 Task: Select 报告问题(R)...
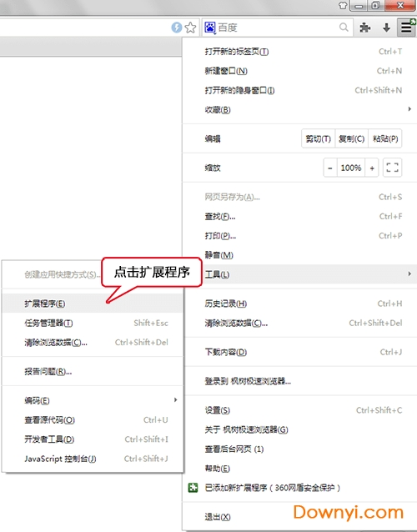tap(93, 372)
